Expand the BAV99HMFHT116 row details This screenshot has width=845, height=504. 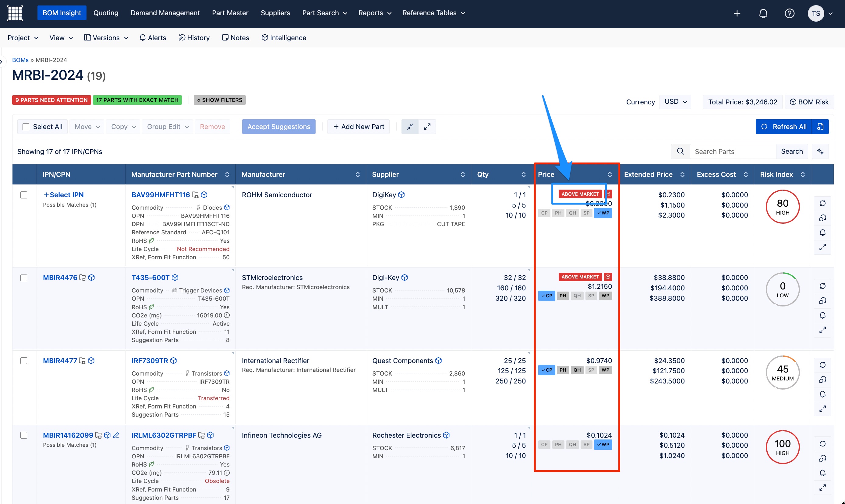[822, 247]
